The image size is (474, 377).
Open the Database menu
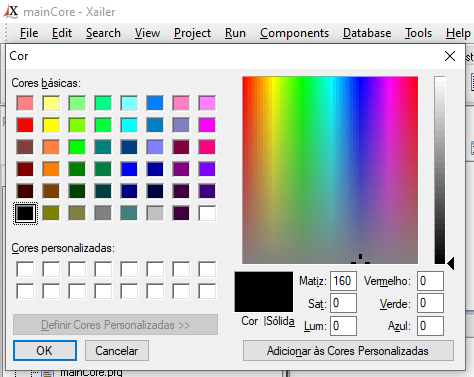pyautogui.click(x=367, y=33)
